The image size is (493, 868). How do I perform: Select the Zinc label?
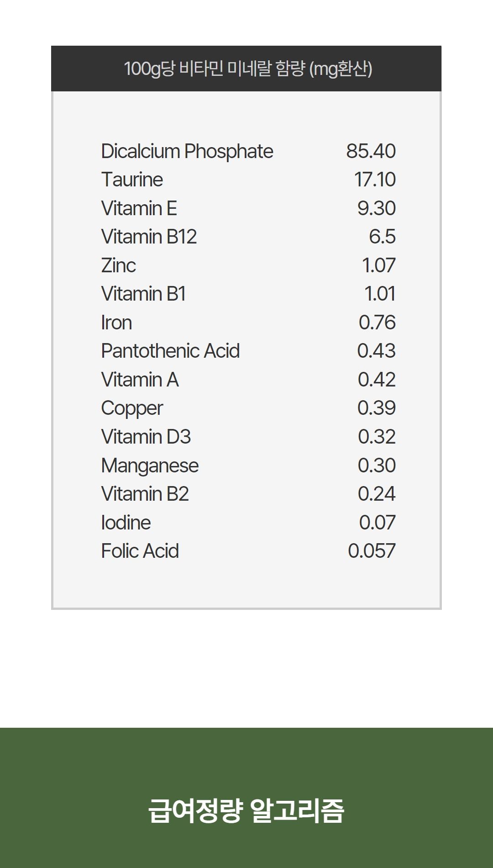pyautogui.click(x=119, y=265)
